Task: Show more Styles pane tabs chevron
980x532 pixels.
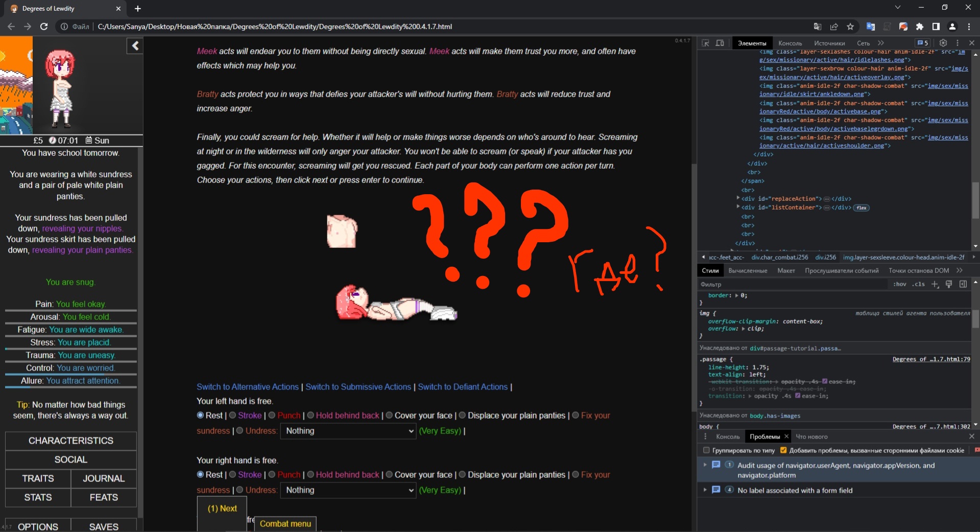Action: click(x=960, y=270)
